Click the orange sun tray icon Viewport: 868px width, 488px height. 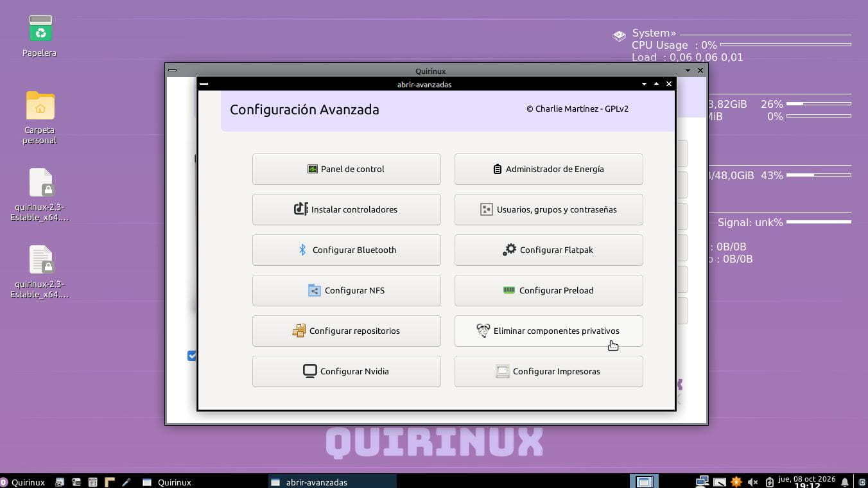pyautogui.click(x=736, y=482)
